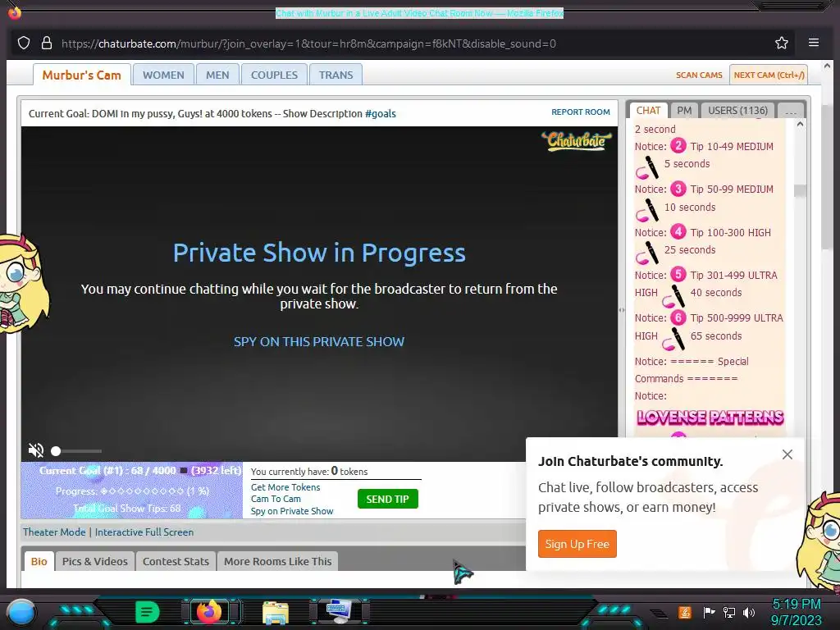Viewport: 840px width, 630px height.
Task: Click the toy icon beside 25 seconds
Action: [x=647, y=253]
